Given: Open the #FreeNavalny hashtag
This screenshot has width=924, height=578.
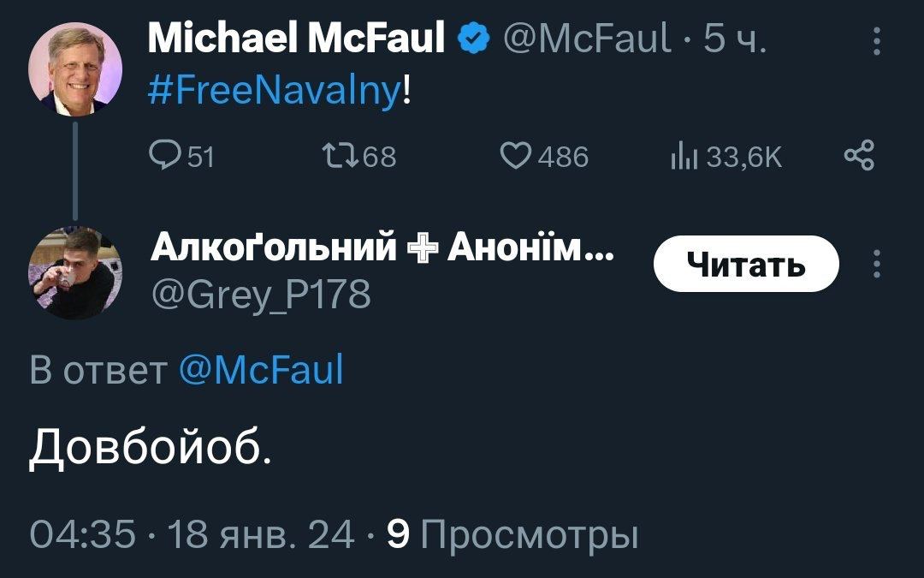Looking at the screenshot, I should coord(275,86).
